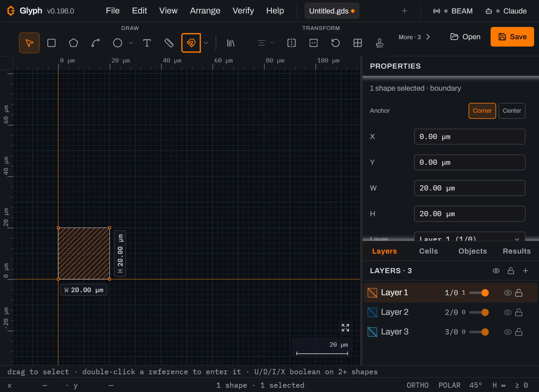
Task: Click the Open button
Action: [466, 37]
